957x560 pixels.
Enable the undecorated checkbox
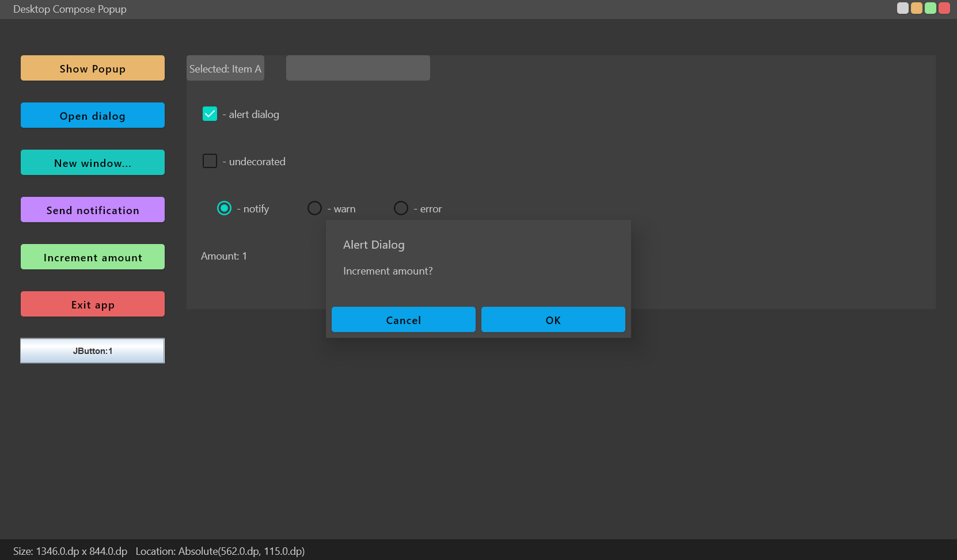(x=210, y=161)
